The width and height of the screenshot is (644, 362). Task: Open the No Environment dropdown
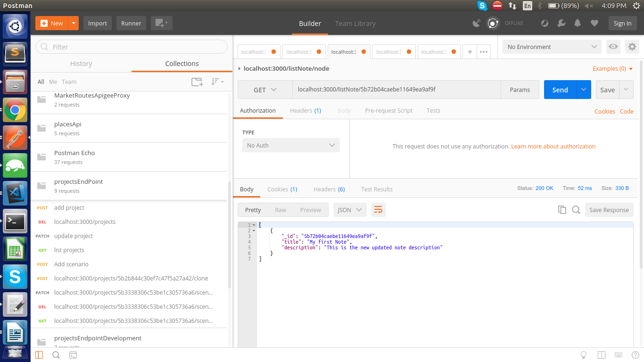(552, 47)
